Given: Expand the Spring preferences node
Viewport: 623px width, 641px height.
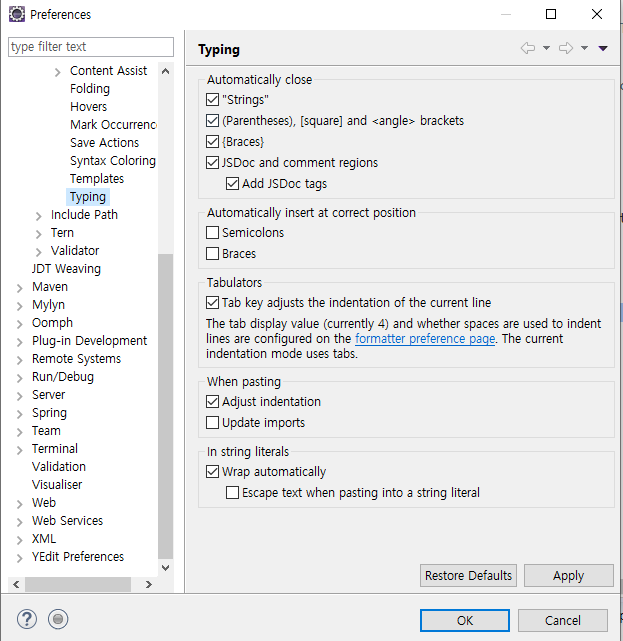Looking at the screenshot, I should [x=20, y=414].
